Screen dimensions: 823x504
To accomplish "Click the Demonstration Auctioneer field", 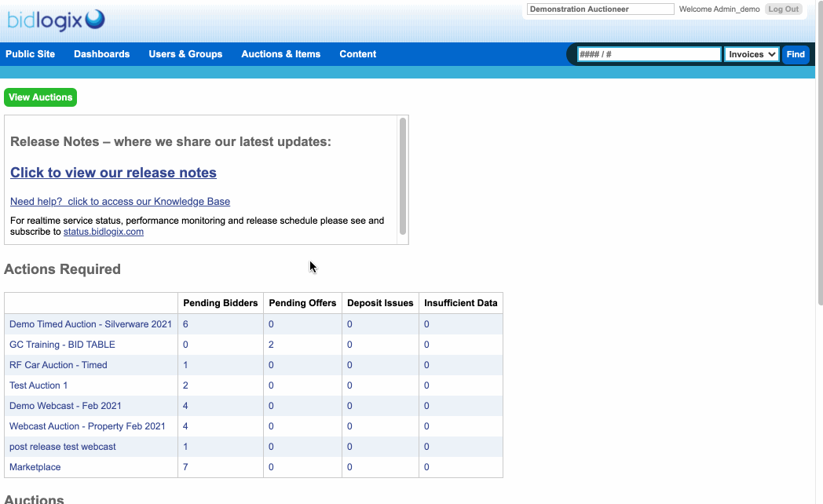I will point(601,9).
